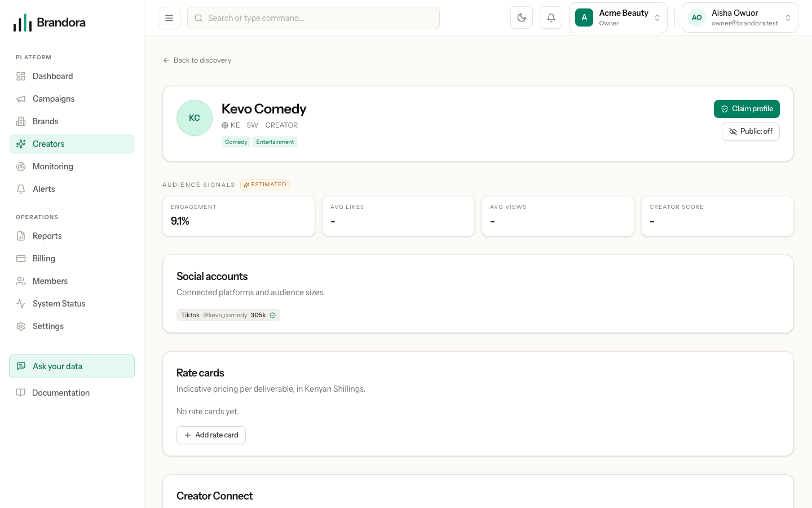
Task: Click the Avg Views card
Action: coord(558,216)
